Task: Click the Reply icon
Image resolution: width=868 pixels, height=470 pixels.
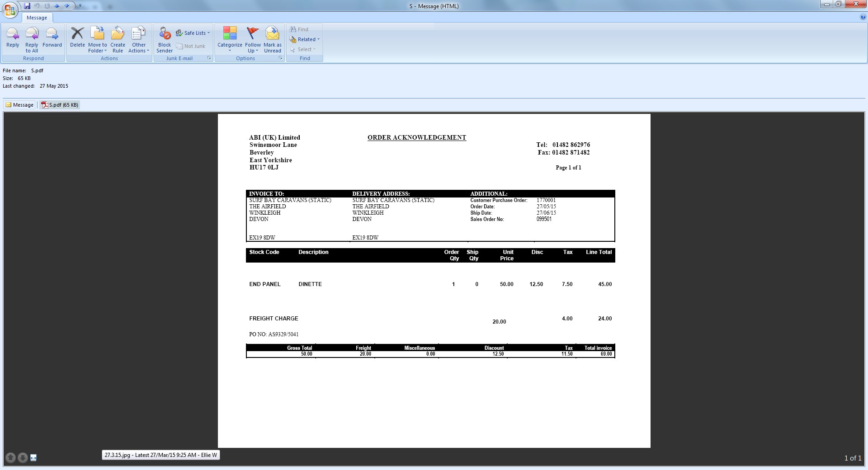Action: tap(13, 38)
